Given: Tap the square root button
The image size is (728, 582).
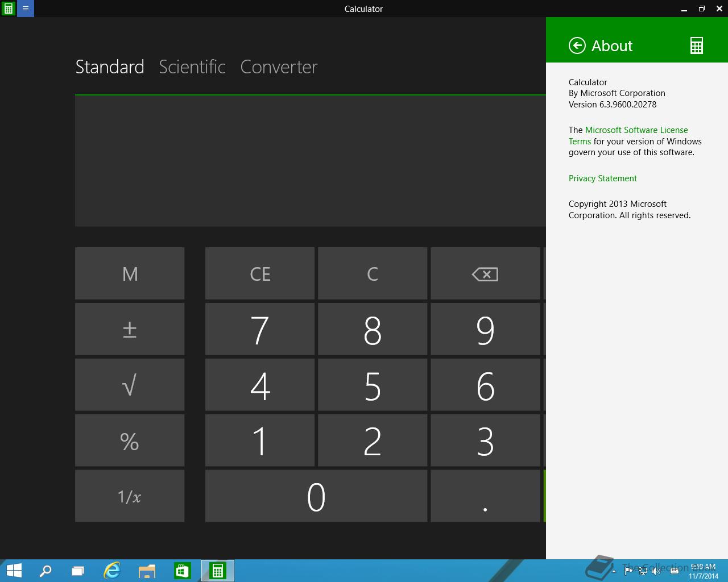Looking at the screenshot, I should [130, 385].
